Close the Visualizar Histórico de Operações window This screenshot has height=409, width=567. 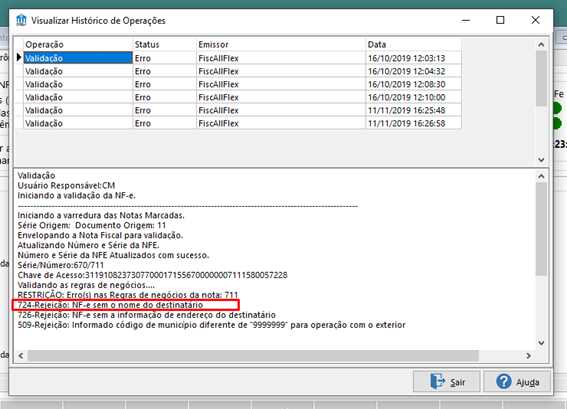coord(536,20)
